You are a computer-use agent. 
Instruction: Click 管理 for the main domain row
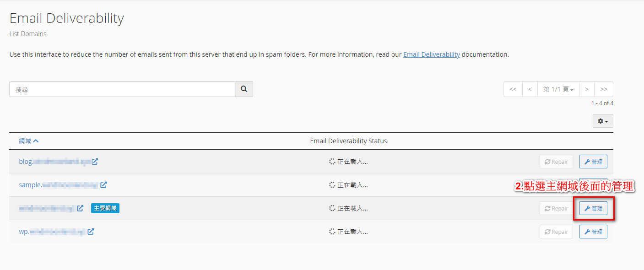tap(593, 208)
